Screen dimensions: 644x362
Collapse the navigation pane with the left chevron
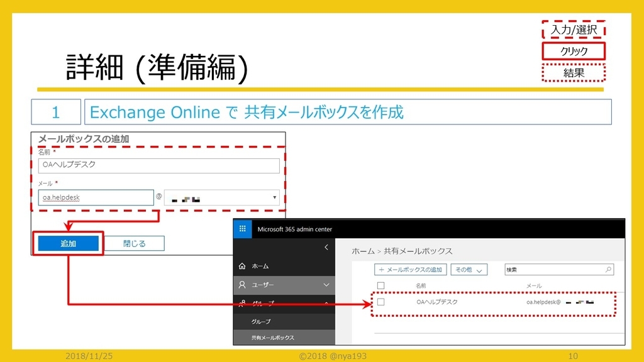pyautogui.click(x=326, y=248)
